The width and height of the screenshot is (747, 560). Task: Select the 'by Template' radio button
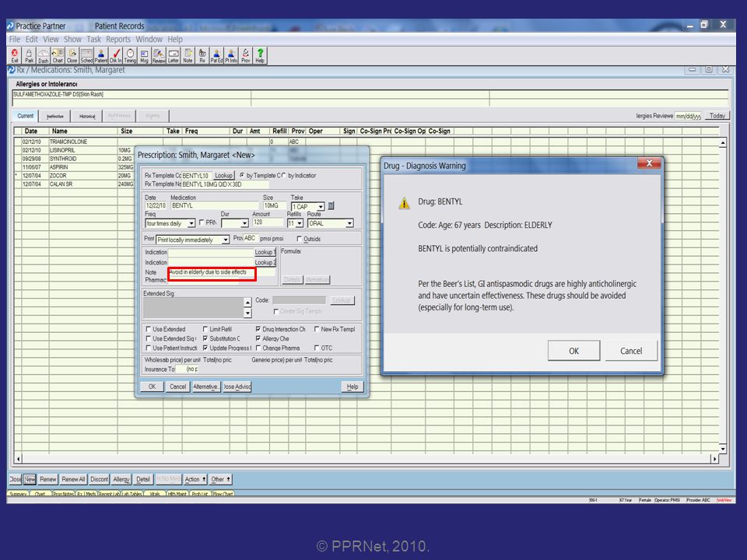click(x=243, y=175)
